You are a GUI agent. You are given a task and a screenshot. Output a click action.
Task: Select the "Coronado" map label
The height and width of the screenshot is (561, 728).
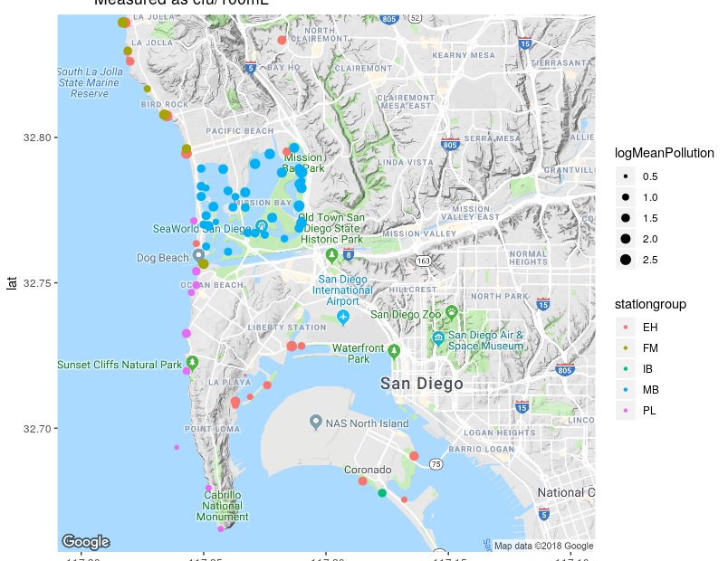point(368,470)
